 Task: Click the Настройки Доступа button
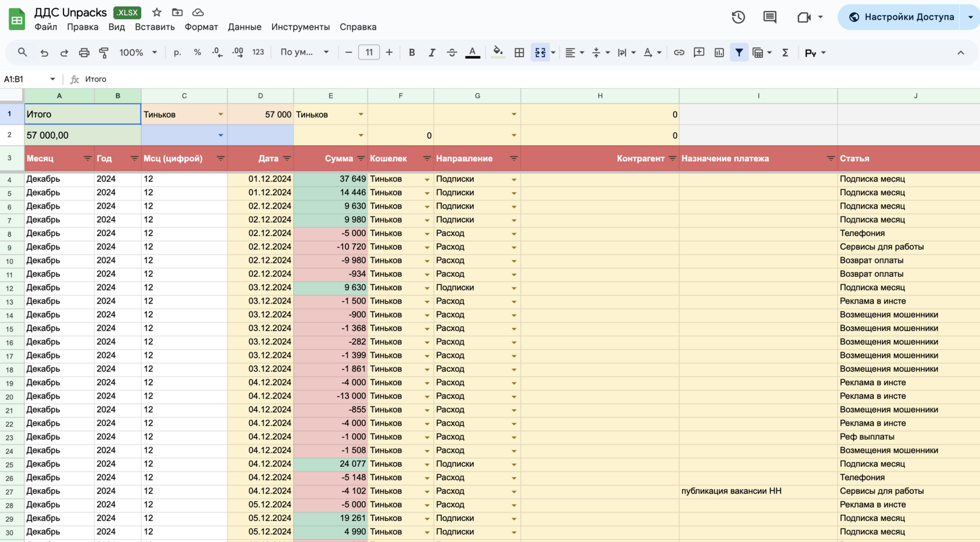tap(901, 17)
